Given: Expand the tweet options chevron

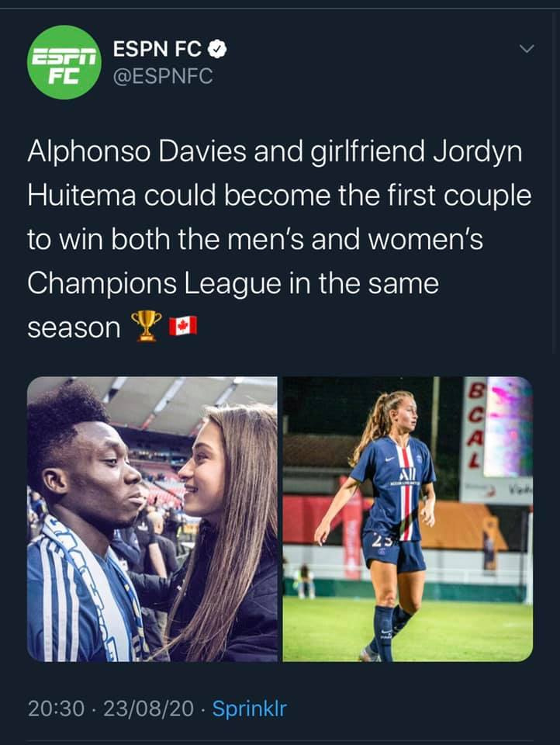Looking at the screenshot, I should point(527,49).
